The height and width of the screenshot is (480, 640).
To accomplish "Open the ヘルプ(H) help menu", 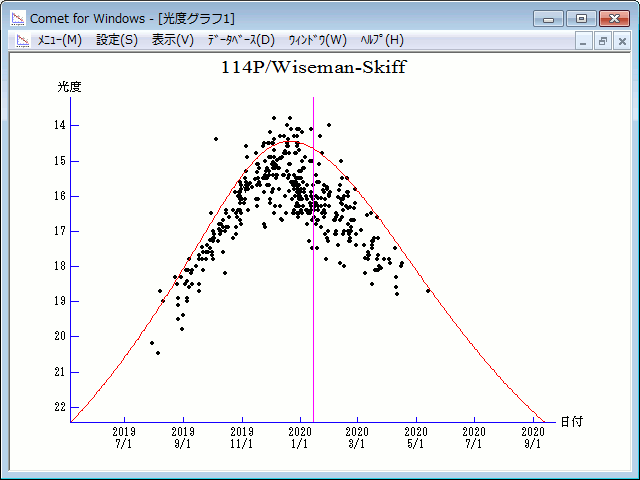I will pyautogui.click(x=381, y=40).
